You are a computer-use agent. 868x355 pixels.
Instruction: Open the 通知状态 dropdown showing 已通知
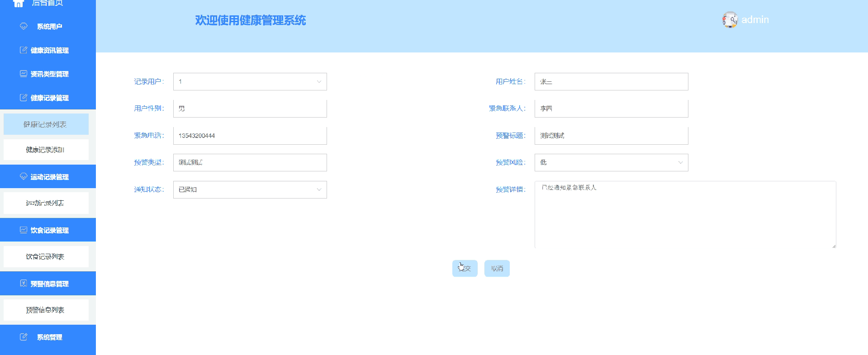[250, 189]
